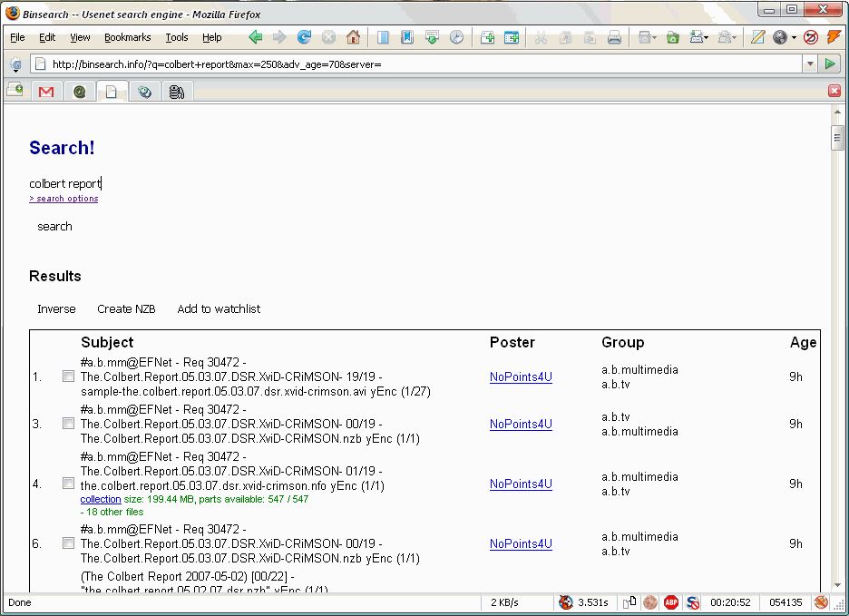Tick checkbox for result 4 nfo file
849x616 pixels.
[68, 483]
